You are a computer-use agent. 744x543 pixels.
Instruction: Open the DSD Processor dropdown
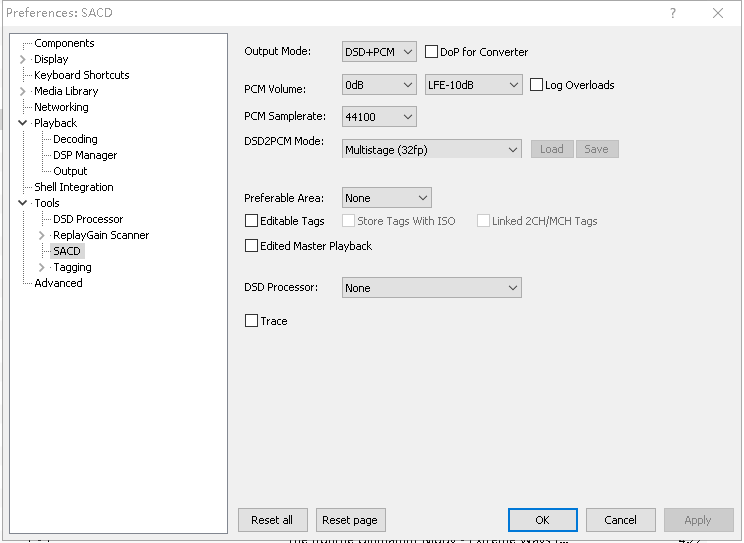(x=431, y=288)
